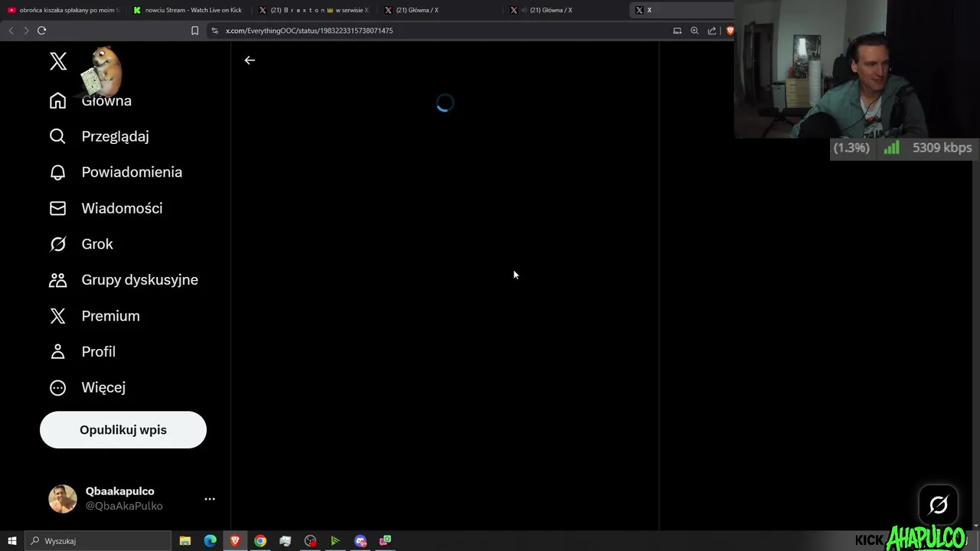Open Brave Shields icon
The image size is (980, 551).
pos(730,31)
